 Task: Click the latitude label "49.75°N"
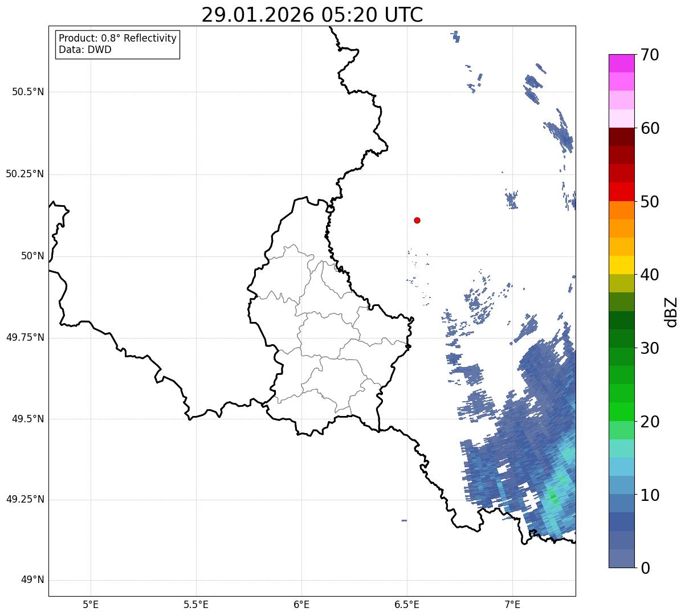(x=25, y=337)
